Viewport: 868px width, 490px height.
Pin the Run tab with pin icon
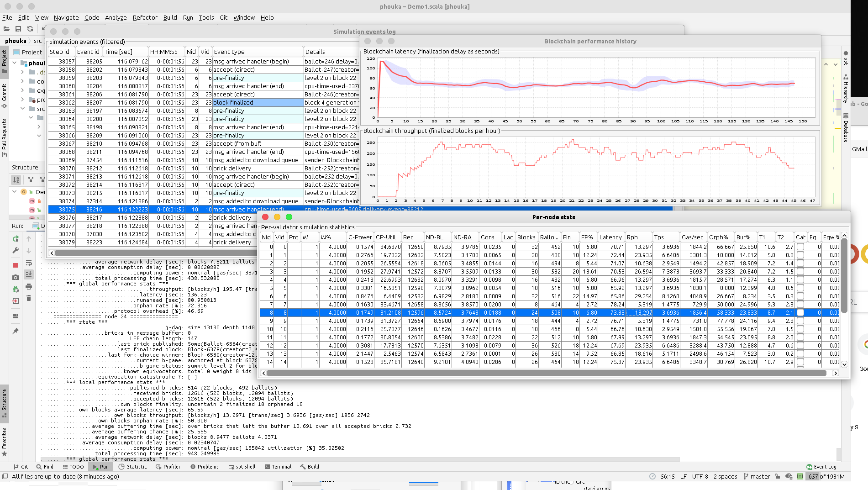click(x=16, y=331)
